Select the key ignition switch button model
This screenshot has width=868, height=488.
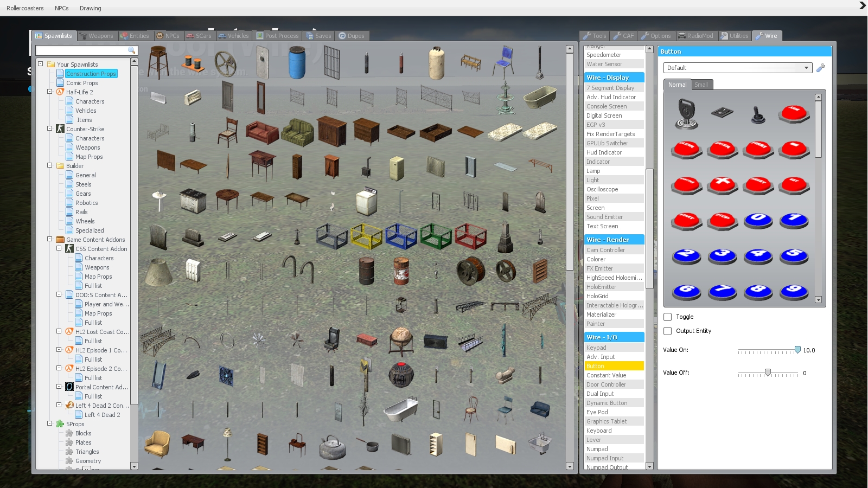pos(687,113)
